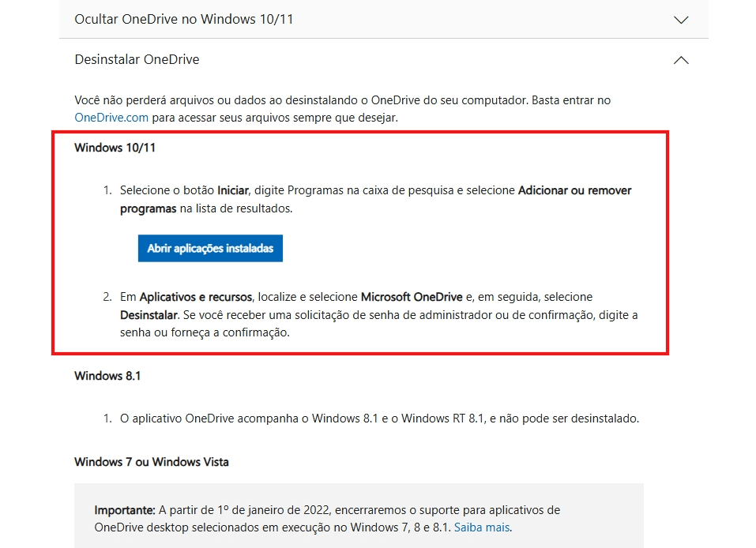
Task: Click the text 'senha ou forneça a confirmação'
Action: click(x=205, y=332)
